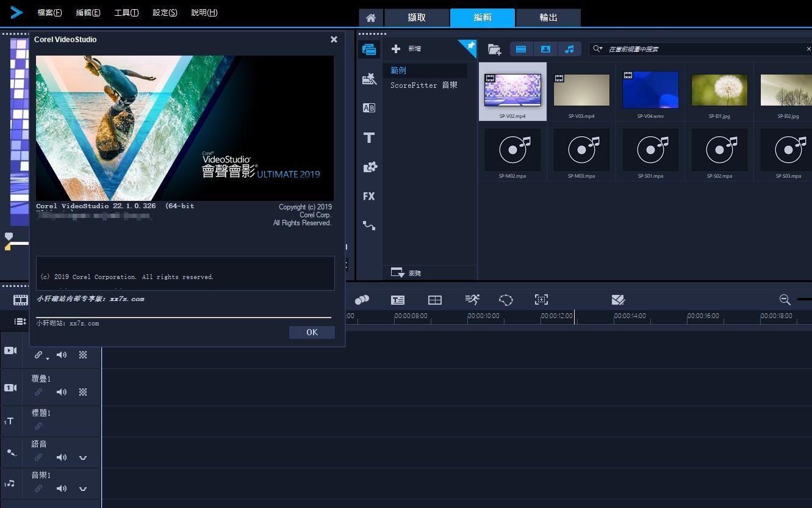The image size is (812, 508).
Task: Open the Time Remapping running-man icon
Action: click(472, 299)
